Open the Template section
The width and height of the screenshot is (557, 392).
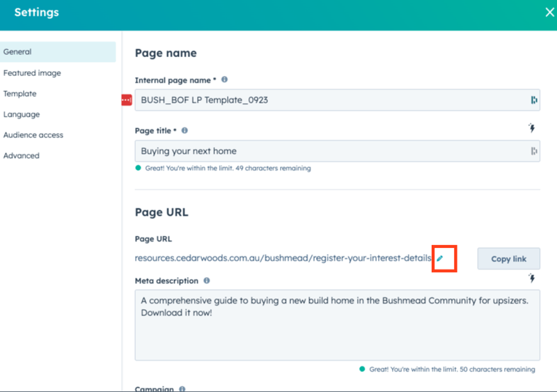tap(20, 94)
